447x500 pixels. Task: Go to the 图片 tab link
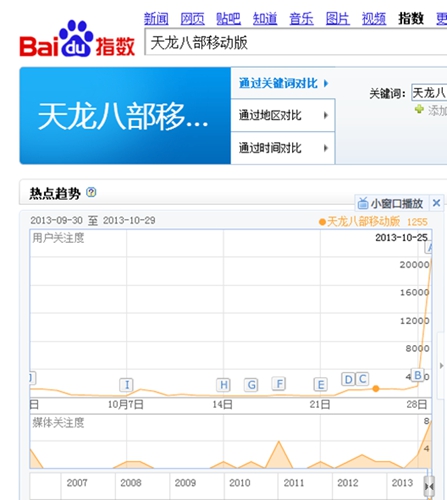pos(337,18)
